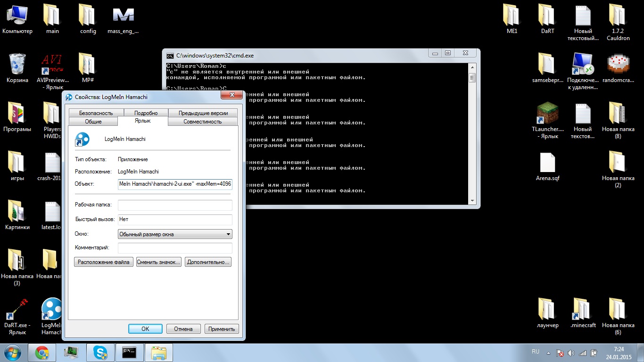Switch to the Общие tab

point(93,122)
